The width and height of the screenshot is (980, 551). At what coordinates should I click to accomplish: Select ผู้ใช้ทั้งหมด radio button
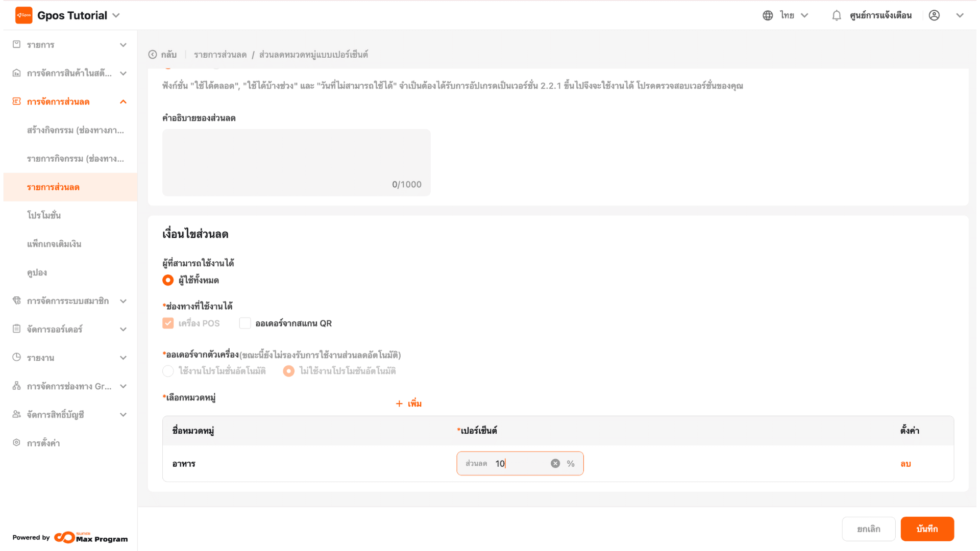pos(168,280)
